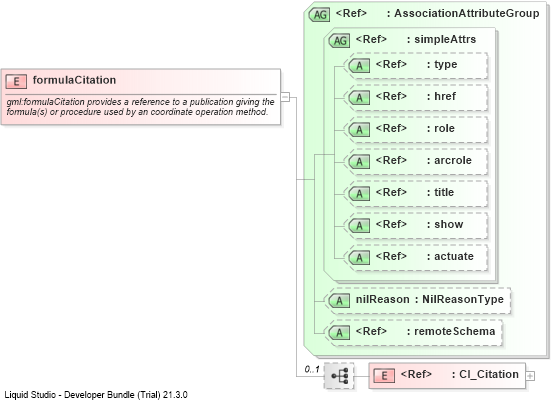
Task: Click the A icon beside remoteSchema attribute
Action: 339,333
